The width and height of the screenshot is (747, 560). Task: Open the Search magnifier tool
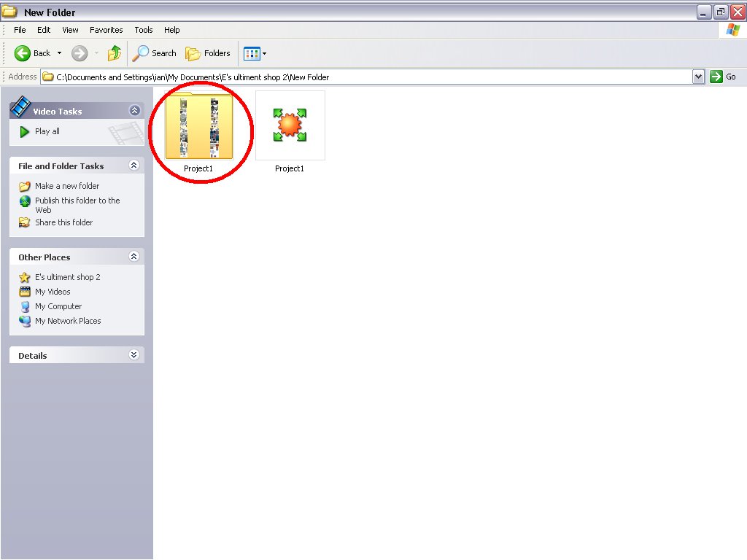[x=154, y=53]
